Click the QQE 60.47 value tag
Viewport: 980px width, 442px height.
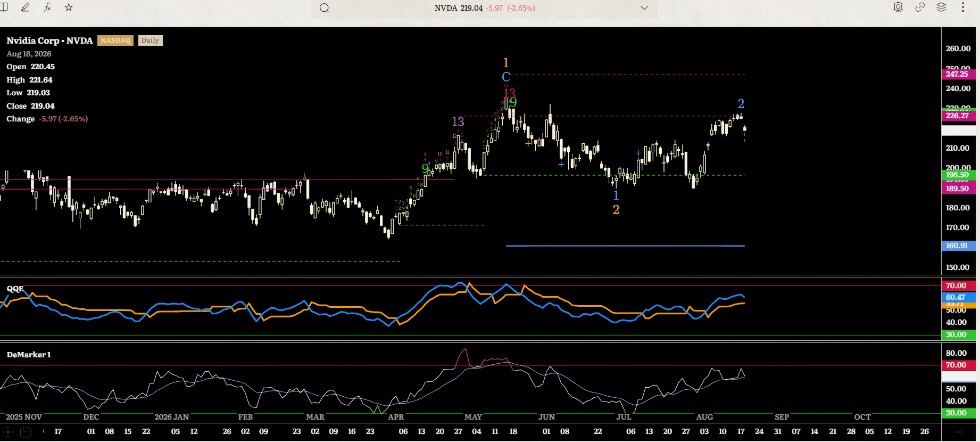(958, 297)
